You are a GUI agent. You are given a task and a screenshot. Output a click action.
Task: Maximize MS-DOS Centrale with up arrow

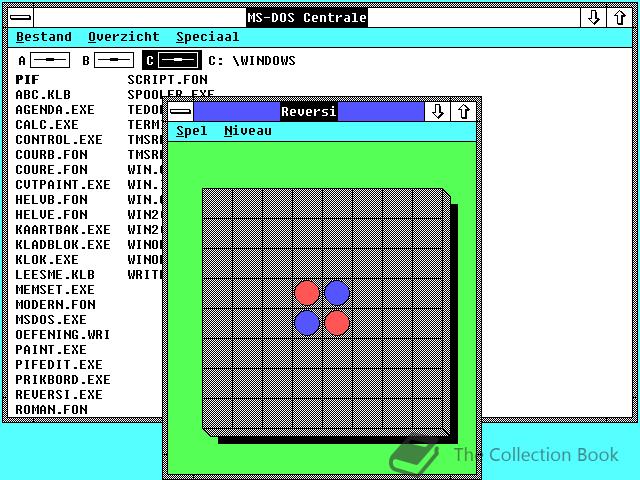(620, 18)
